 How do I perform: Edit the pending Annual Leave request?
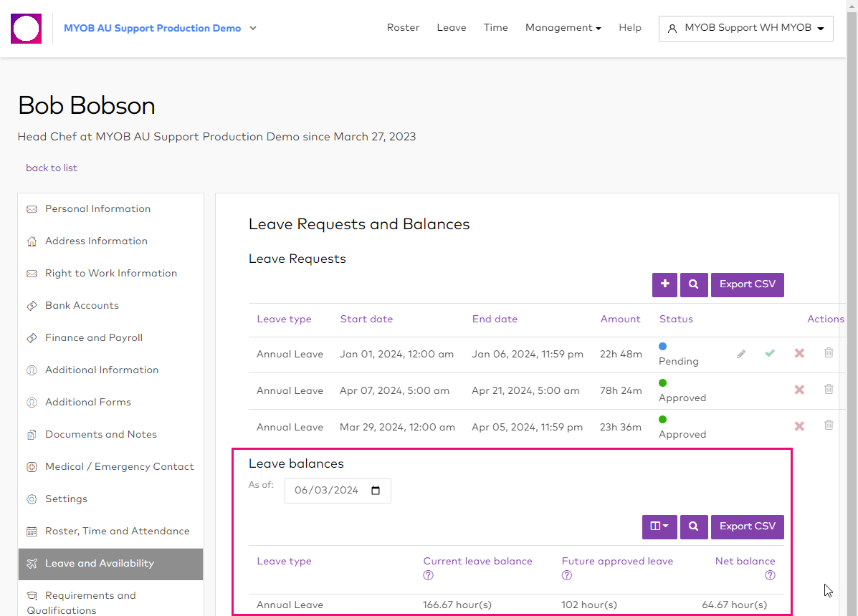tap(741, 354)
